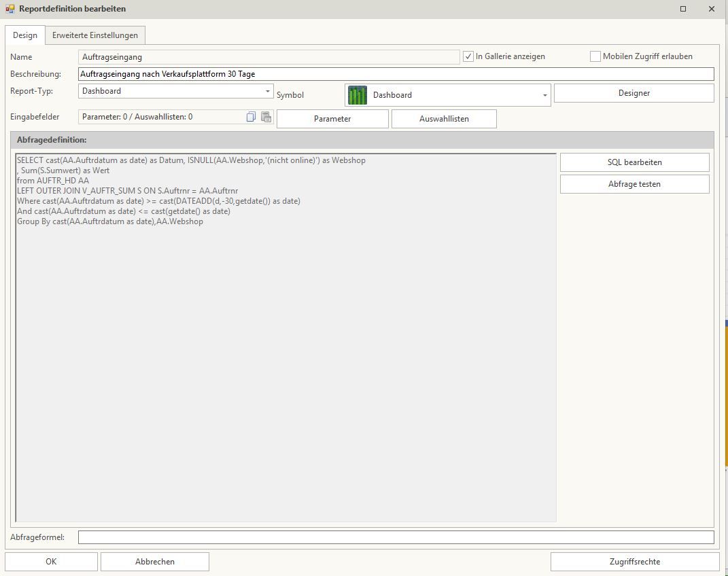
Task: Maximize the Reportdefinition window
Action: click(x=683, y=9)
